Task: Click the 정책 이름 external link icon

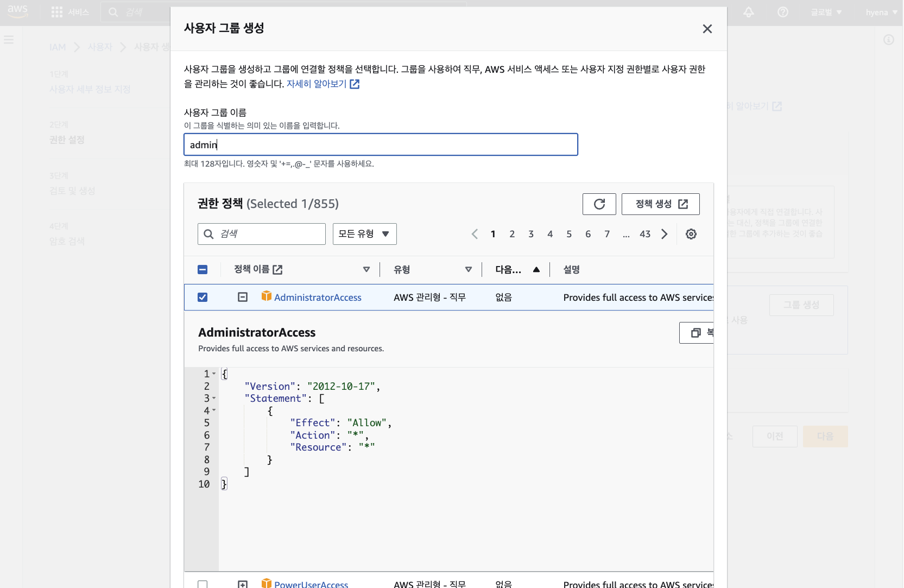Action: point(277,269)
